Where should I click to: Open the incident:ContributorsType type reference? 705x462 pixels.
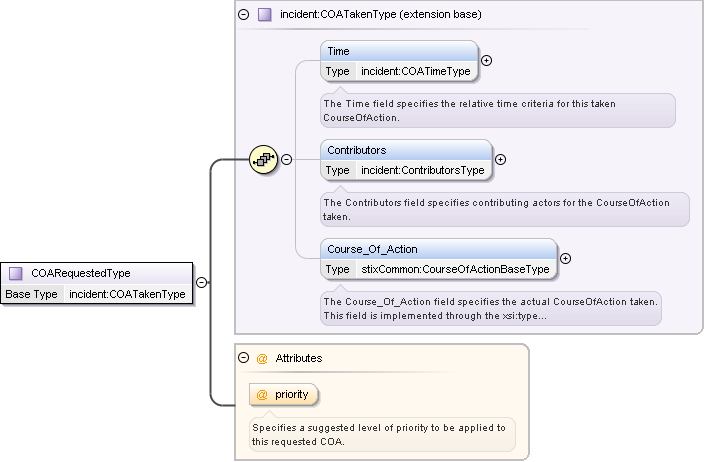tap(422, 170)
